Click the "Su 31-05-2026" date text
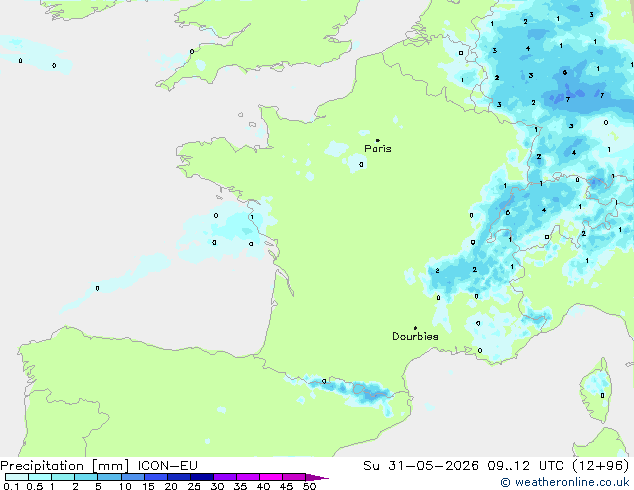 (x=421, y=466)
